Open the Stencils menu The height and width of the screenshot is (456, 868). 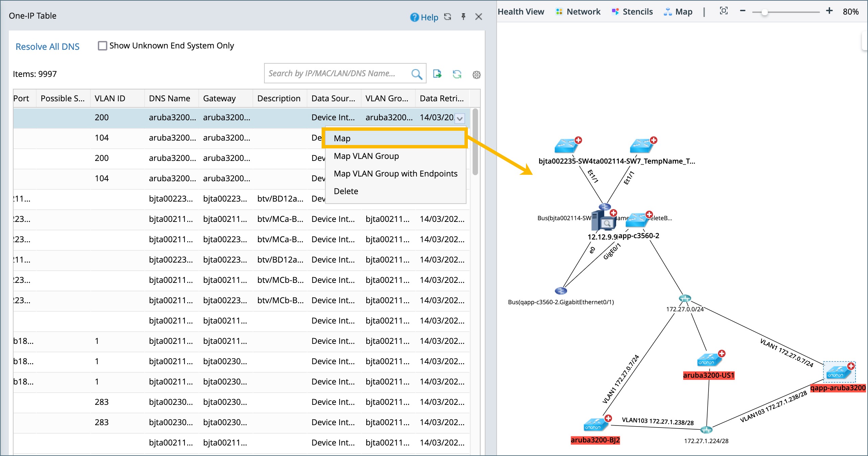(x=632, y=12)
